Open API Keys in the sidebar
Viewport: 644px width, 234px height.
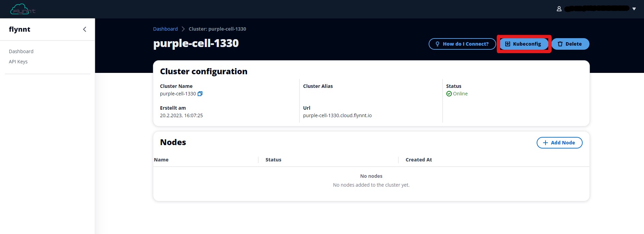click(18, 62)
